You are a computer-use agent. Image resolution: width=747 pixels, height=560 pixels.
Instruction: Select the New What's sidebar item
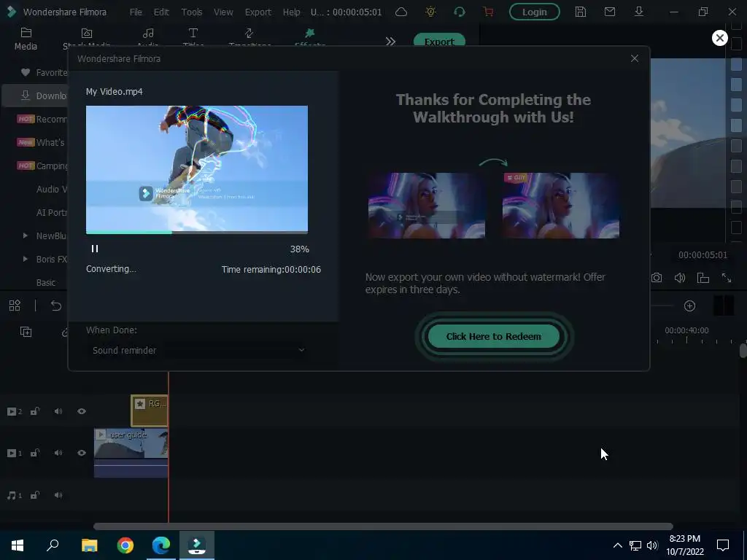pos(42,142)
